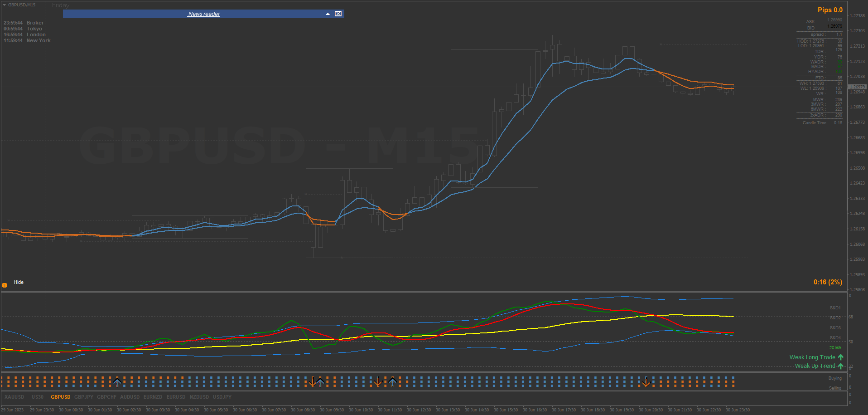Click the 3xADR value 290
The height and width of the screenshot is (415, 868).
839,115
